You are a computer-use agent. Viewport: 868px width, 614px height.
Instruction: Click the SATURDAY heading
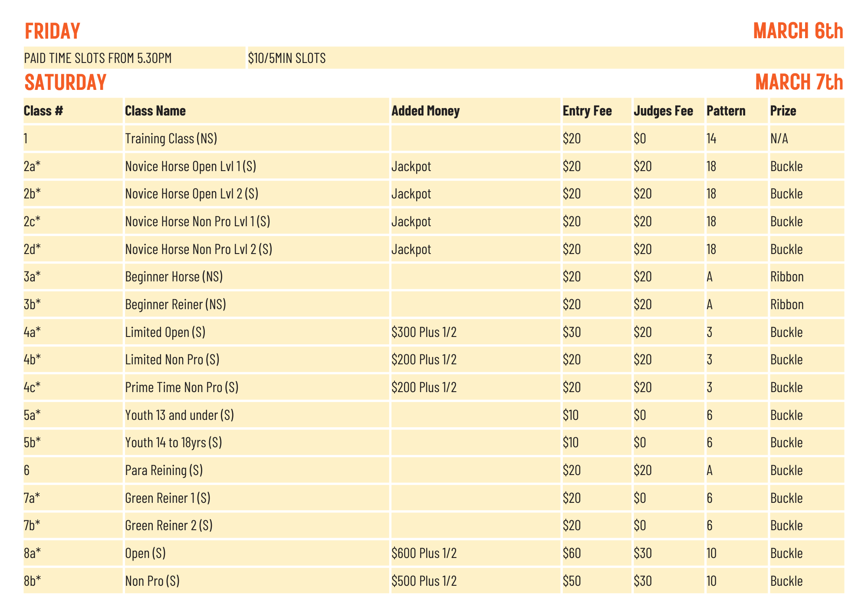65,83
